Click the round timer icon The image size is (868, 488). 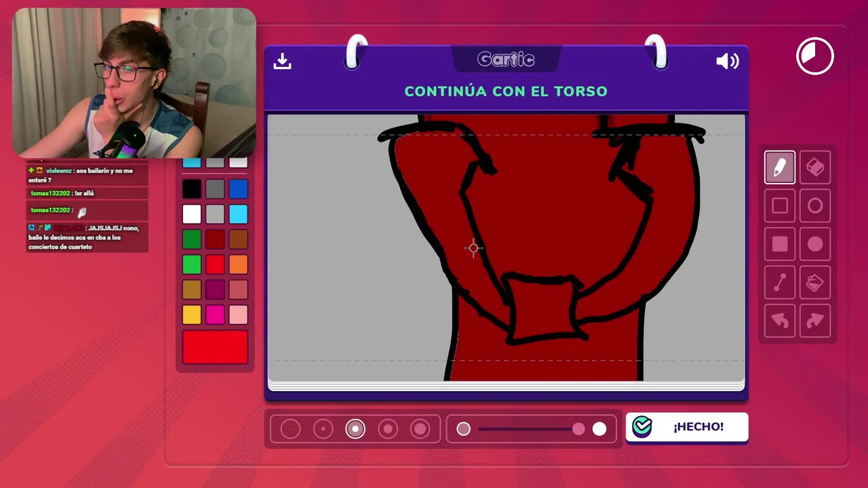click(815, 56)
